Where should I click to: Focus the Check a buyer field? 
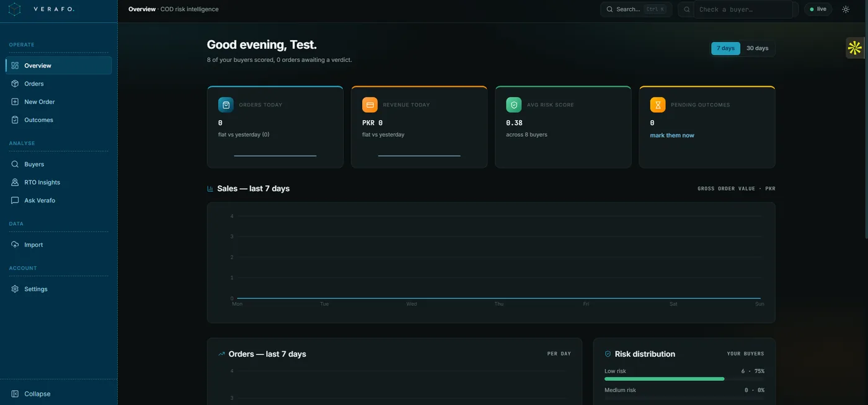coord(743,9)
